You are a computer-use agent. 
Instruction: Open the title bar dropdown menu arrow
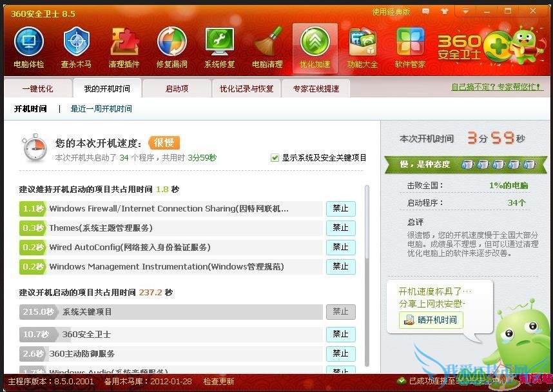(465, 12)
